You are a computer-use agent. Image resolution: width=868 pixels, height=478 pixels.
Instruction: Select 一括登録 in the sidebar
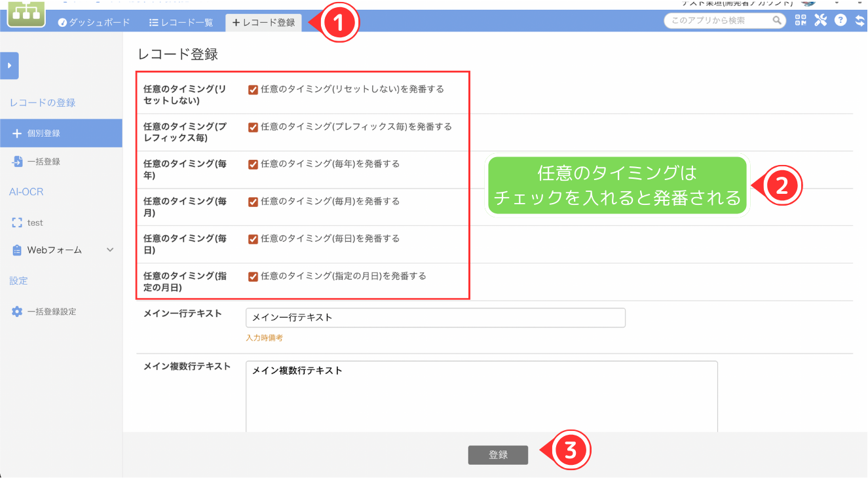[x=45, y=160]
